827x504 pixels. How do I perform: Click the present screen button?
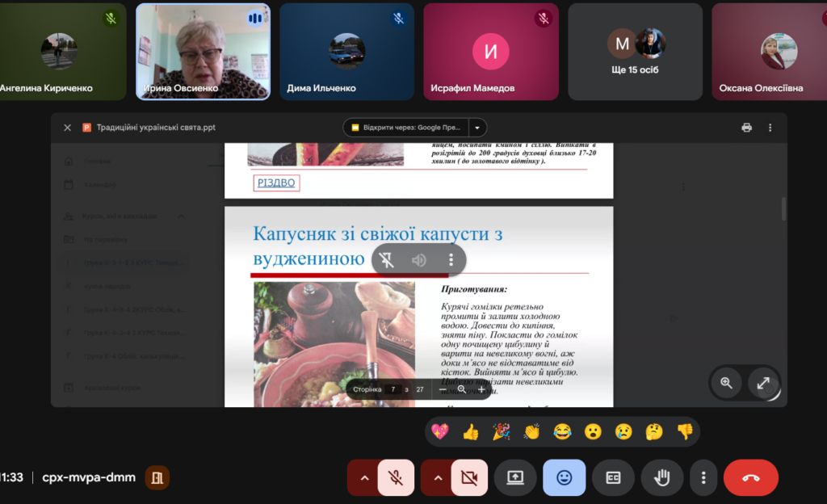[x=515, y=477]
